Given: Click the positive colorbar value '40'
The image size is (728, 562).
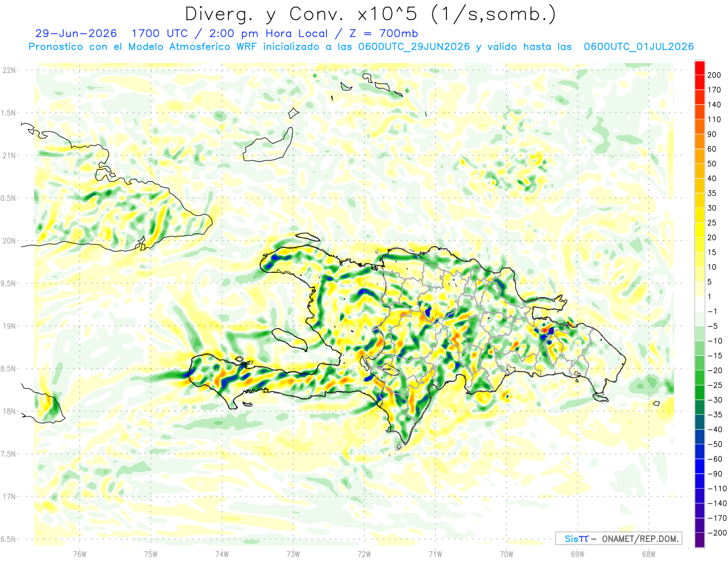Looking at the screenshot, I should pos(713,179).
